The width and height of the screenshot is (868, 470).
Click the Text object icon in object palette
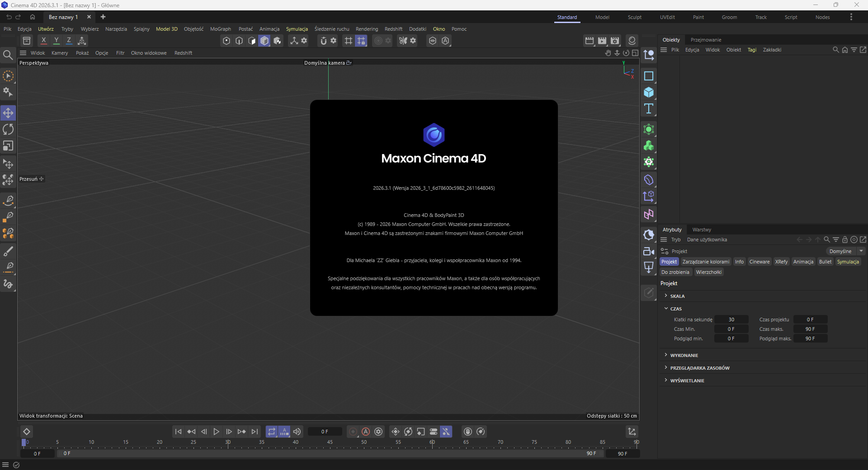click(x=649, y=108)
